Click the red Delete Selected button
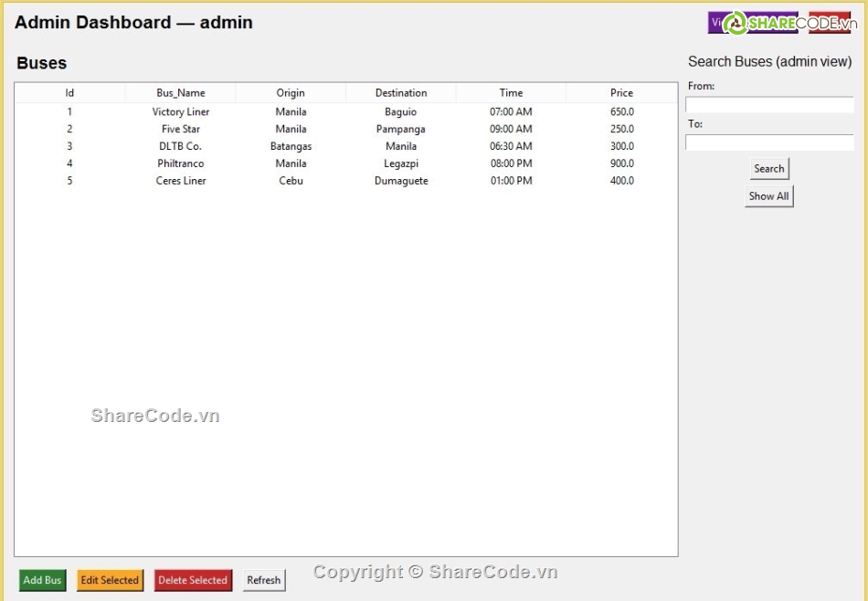This screenshot has width=868, height=601. (193, 580)
